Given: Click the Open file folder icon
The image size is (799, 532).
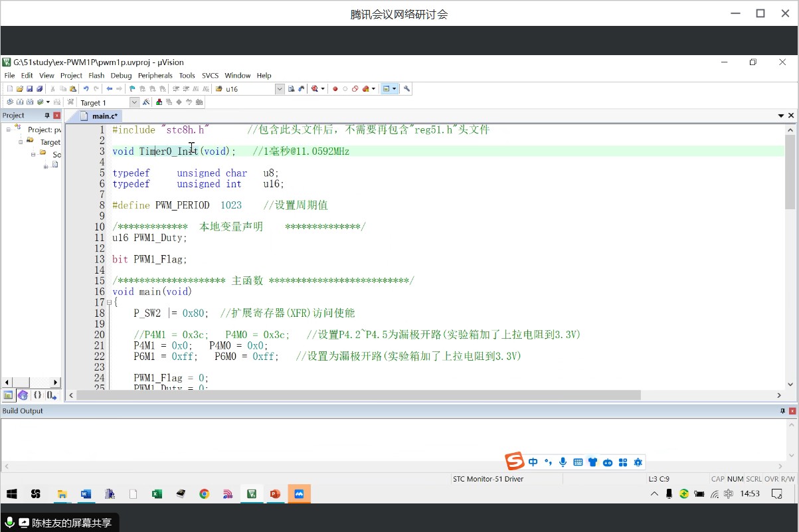Looking at the screenshot, I should click(20, 88).
